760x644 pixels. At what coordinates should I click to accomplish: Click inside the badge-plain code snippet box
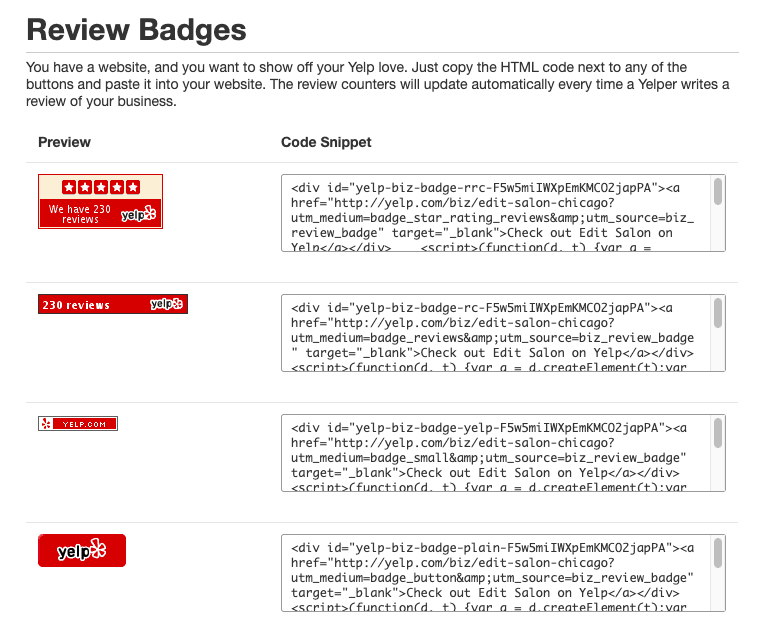tap(496, 573)
